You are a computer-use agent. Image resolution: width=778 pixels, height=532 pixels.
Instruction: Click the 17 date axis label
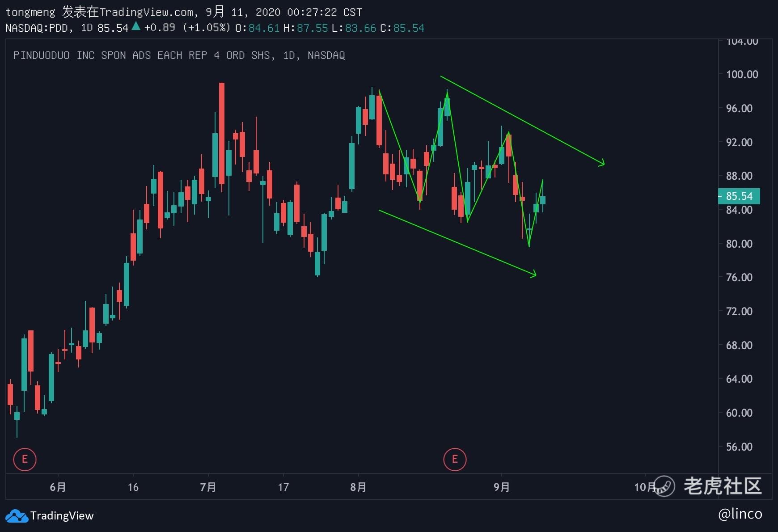click(x=283, y=487)
